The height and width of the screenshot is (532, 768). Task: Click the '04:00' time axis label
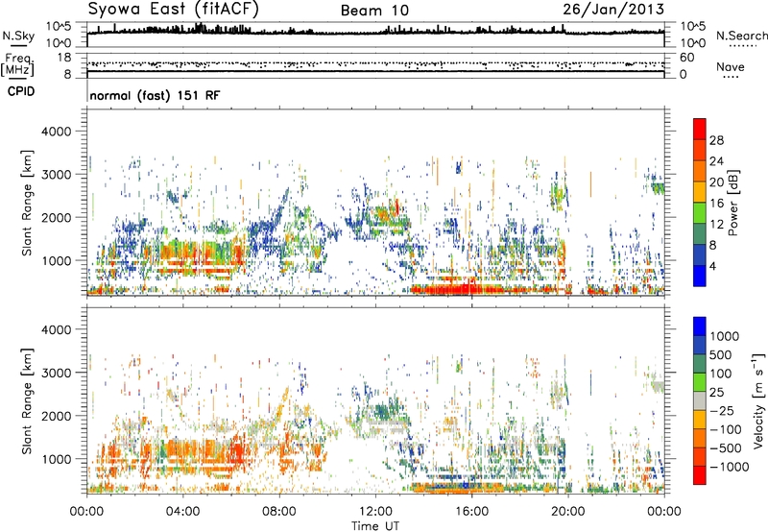[182, 512]
